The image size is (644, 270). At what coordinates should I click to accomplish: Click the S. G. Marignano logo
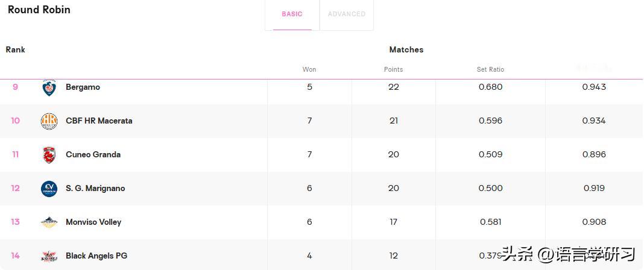tap(49, 189)
